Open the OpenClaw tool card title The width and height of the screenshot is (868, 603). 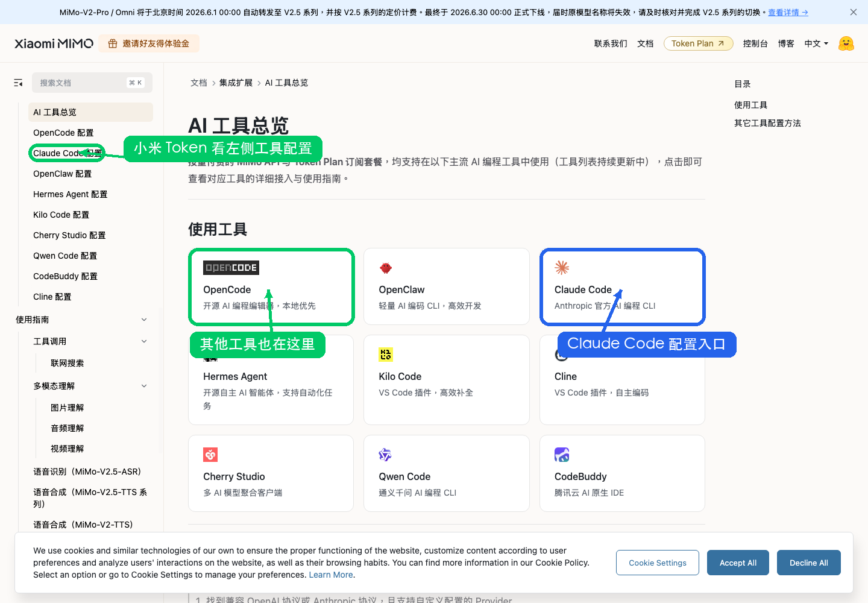[401, 289]
